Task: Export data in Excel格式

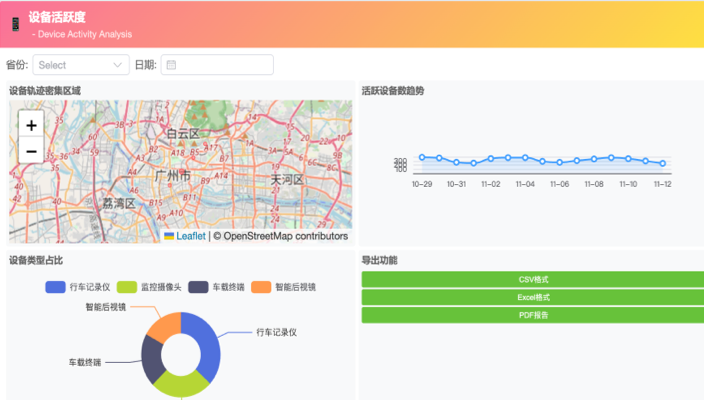Action: [x=533, y=297]
